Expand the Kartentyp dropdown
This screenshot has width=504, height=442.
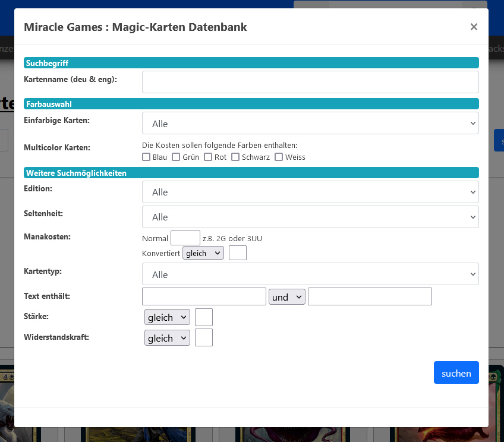click(310, 274)
